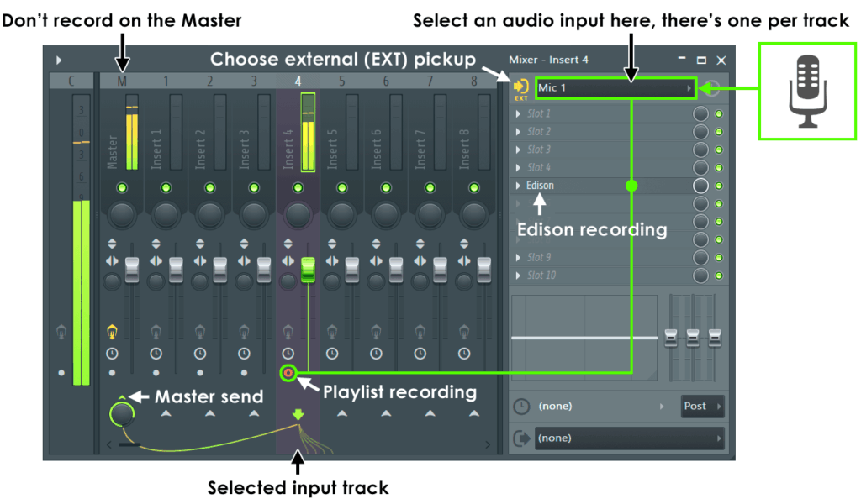This screenshot has width=861, height=504.
Task: Click the EXT external input icon
Action: pos(520,89)
